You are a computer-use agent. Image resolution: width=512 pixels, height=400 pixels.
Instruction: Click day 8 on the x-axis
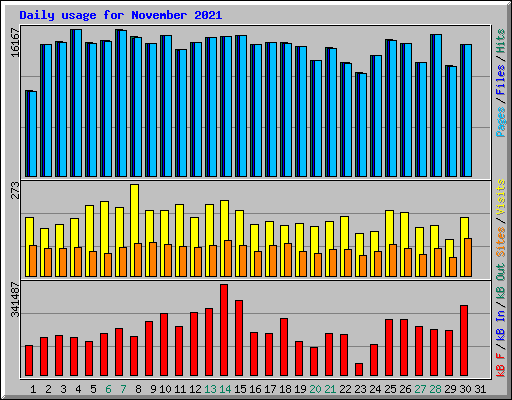138,389
